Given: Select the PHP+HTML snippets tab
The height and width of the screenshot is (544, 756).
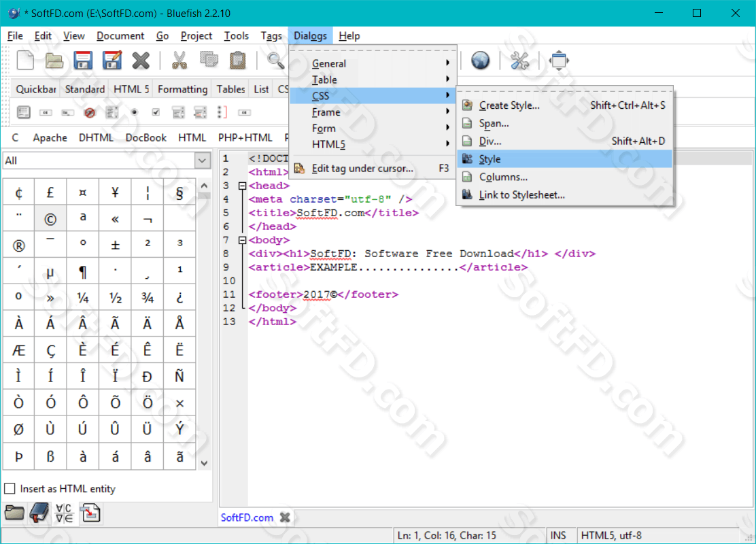Looking at the screenshot, I should [245, 137].
